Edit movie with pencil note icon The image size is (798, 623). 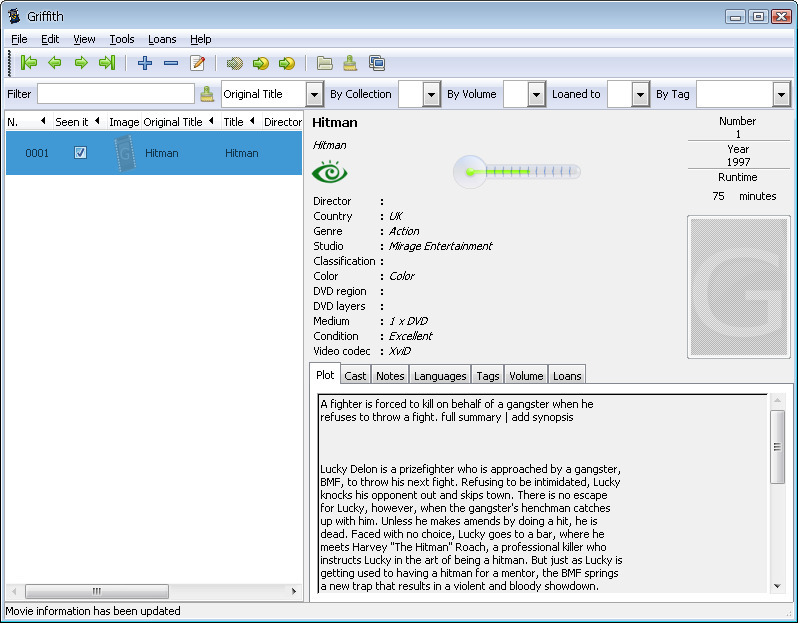pos(197,63)
